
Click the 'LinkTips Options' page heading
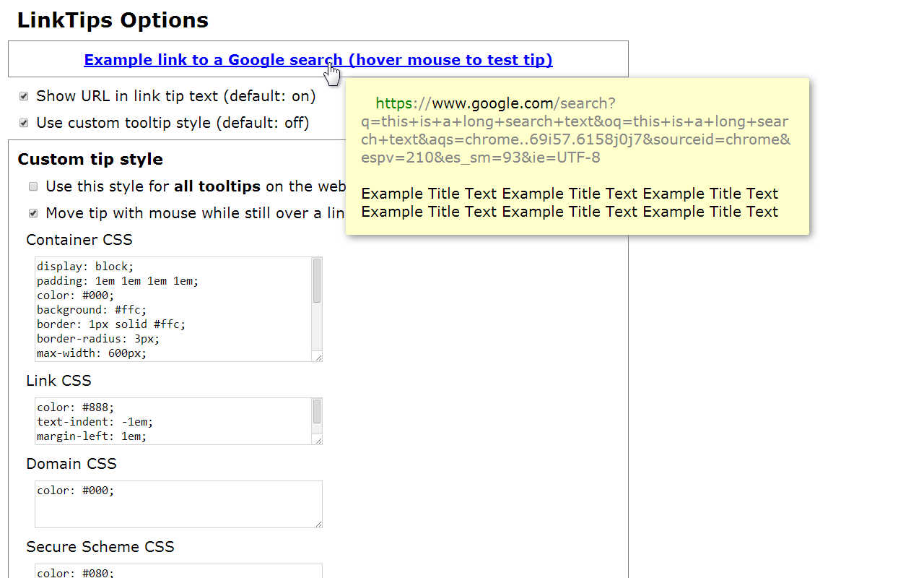pos(113,20)
